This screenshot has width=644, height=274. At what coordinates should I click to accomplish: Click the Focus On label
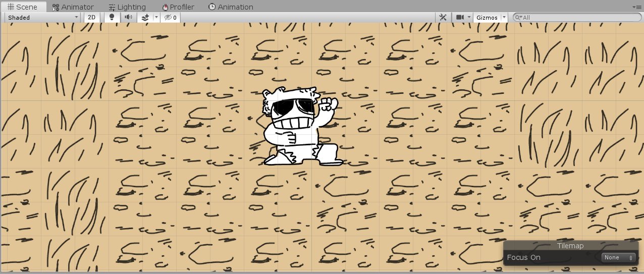[x=523, y=257]
